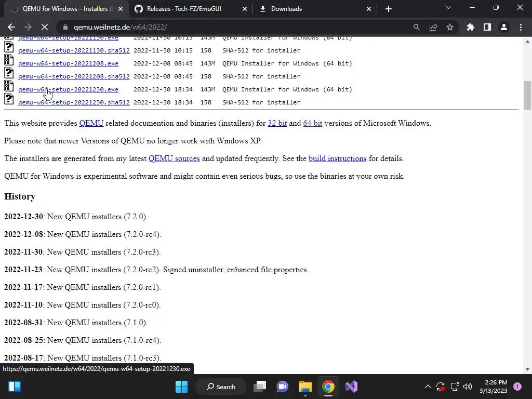Click the 2022-08-31 history entry (7.1.0)

tap(76, 323)
